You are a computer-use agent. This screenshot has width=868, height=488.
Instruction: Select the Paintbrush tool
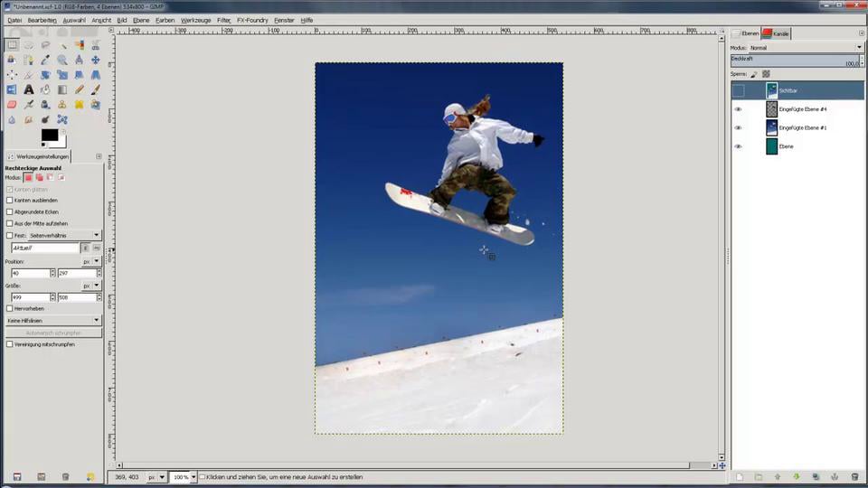click(x=95, y=89)
